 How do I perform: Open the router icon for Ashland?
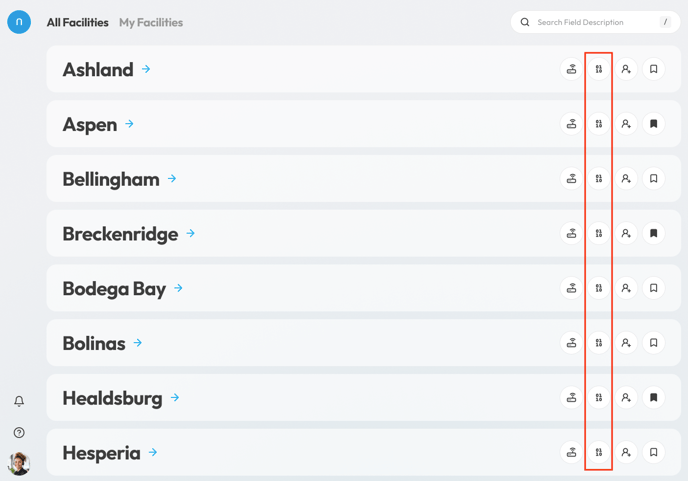571,69
